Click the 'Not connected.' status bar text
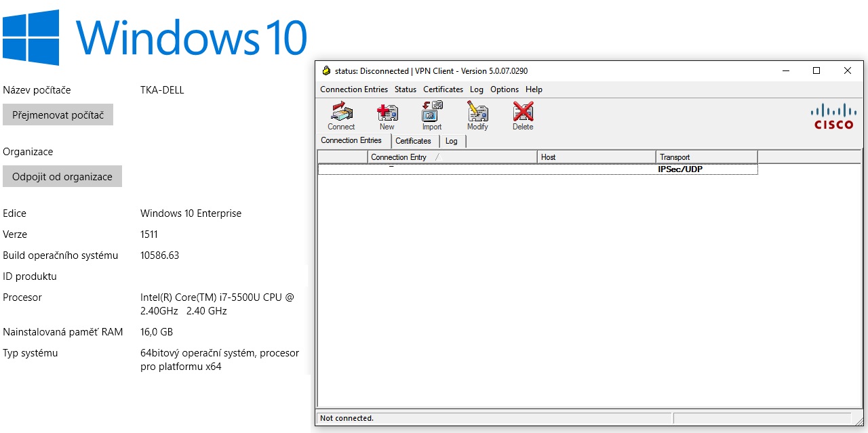The height and width of the screenshot is (433, 868). click(x=347, y=418)
